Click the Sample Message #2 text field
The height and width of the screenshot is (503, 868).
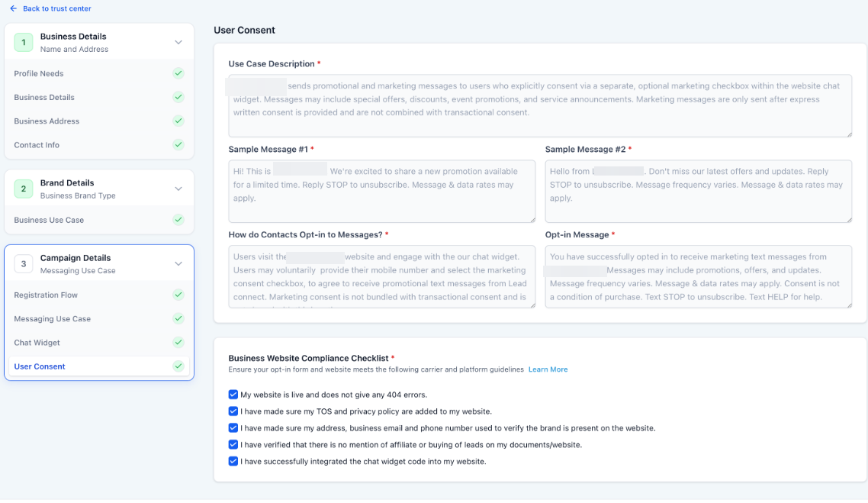click(x=698, y=192)
